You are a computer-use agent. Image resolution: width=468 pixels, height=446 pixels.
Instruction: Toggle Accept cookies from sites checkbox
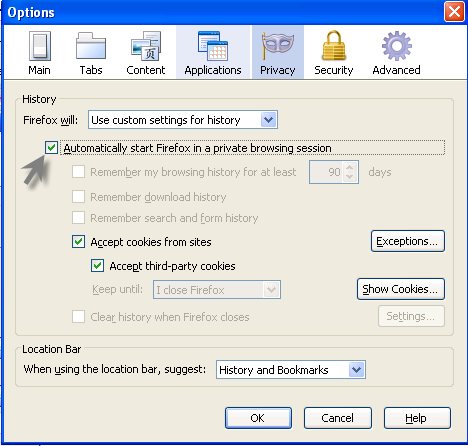[x=78, y=242]
